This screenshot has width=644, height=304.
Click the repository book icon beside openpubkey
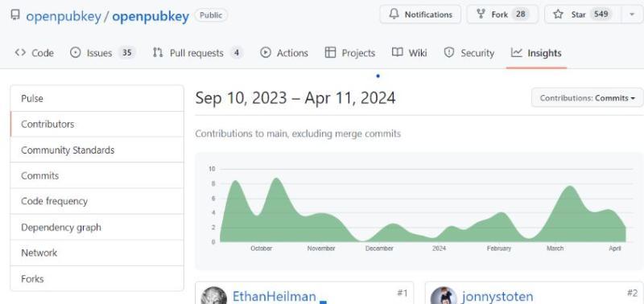15,15
